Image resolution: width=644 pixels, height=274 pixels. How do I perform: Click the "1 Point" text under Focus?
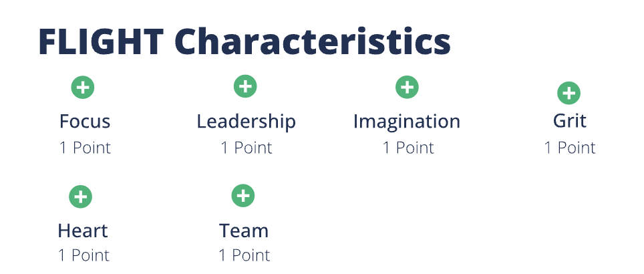(85, 148)
